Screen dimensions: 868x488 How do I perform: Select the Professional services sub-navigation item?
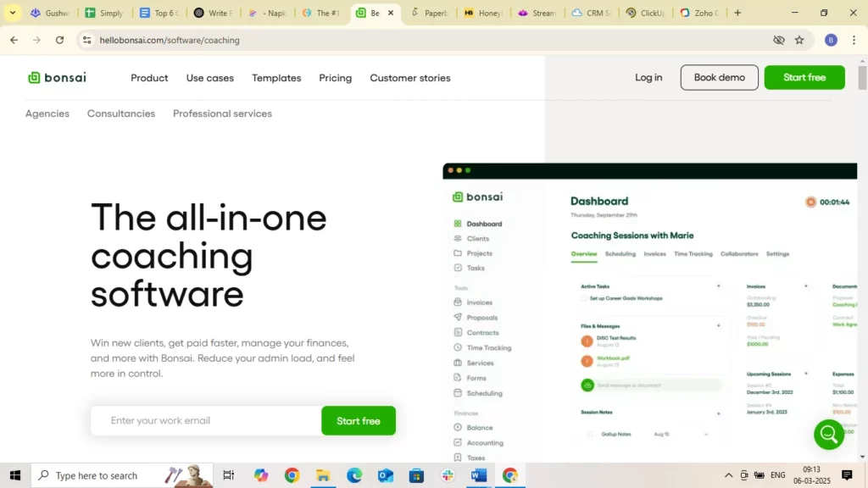click(222, 114)
